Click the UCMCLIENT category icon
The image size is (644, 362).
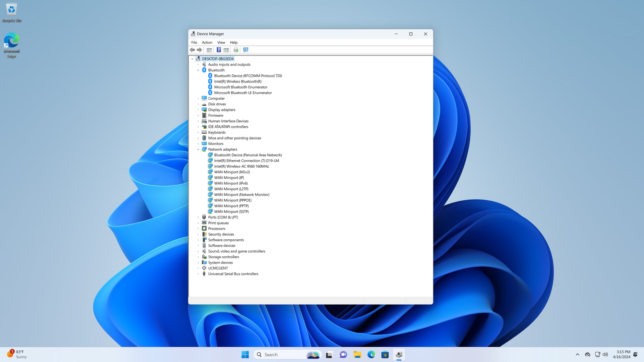click(x=204, y=268)
